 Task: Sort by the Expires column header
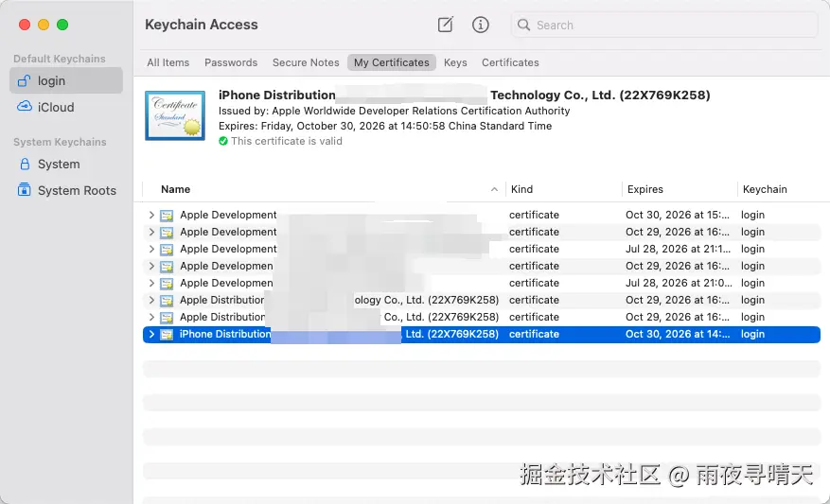pos(645,189)
